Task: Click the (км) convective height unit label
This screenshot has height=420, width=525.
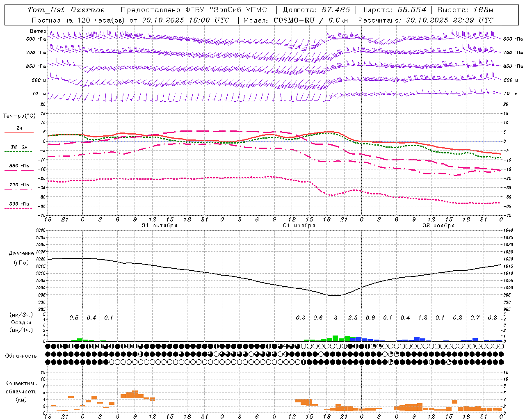Action: 21,399
